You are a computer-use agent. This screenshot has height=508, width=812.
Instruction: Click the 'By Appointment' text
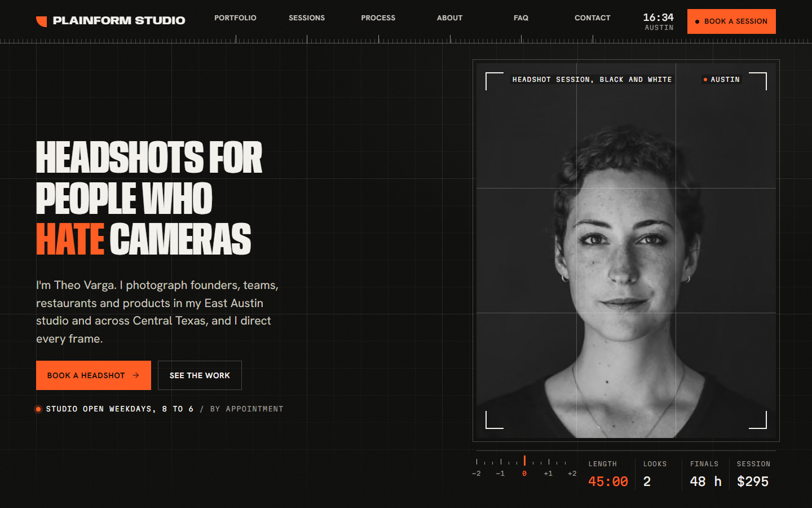(x=246, y=409)
